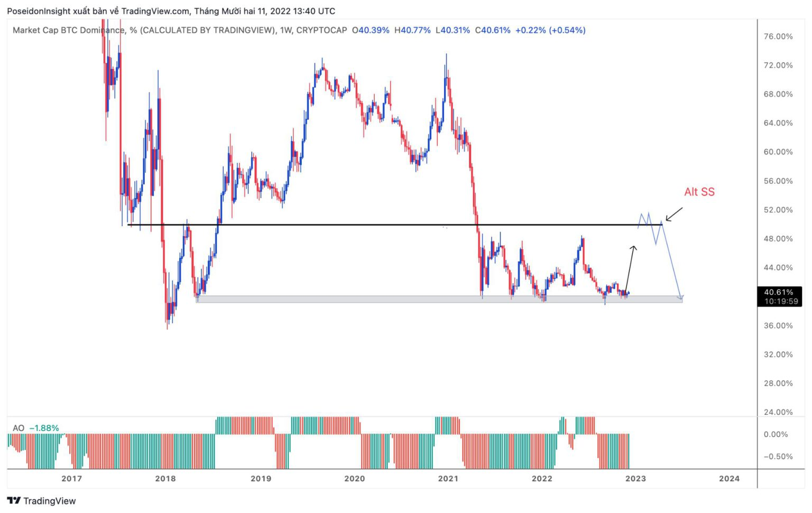The height and width of the screenshot is (513, 812).
Task: Click the close value C40.61% in the legend
Action: (493, 31)
